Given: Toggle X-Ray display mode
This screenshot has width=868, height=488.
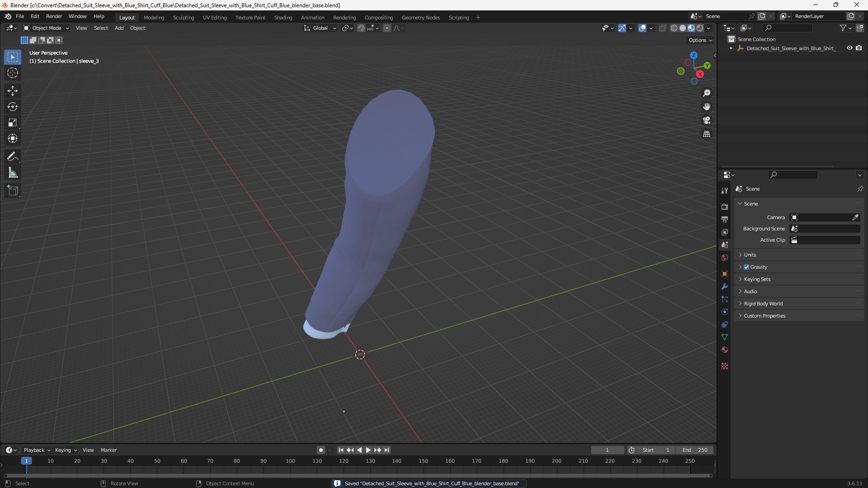Looking at the screenshot, I should tap(662, 28).
